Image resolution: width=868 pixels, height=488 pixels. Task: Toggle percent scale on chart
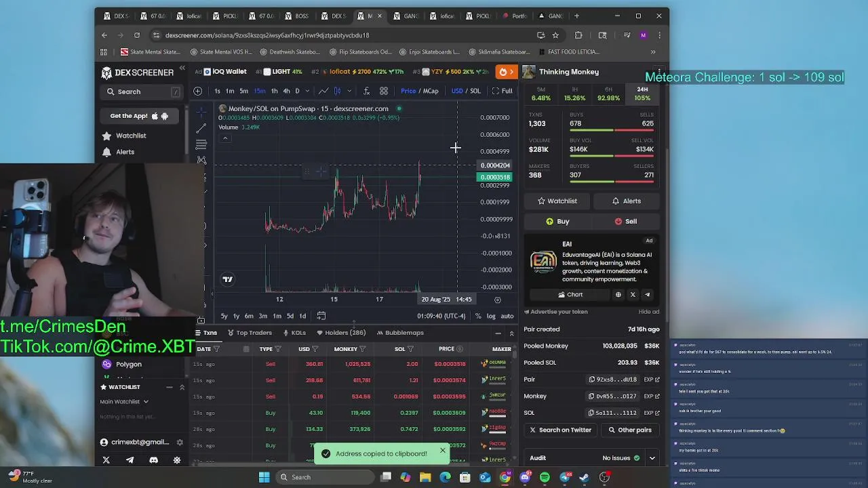click(x=478, y=316)
